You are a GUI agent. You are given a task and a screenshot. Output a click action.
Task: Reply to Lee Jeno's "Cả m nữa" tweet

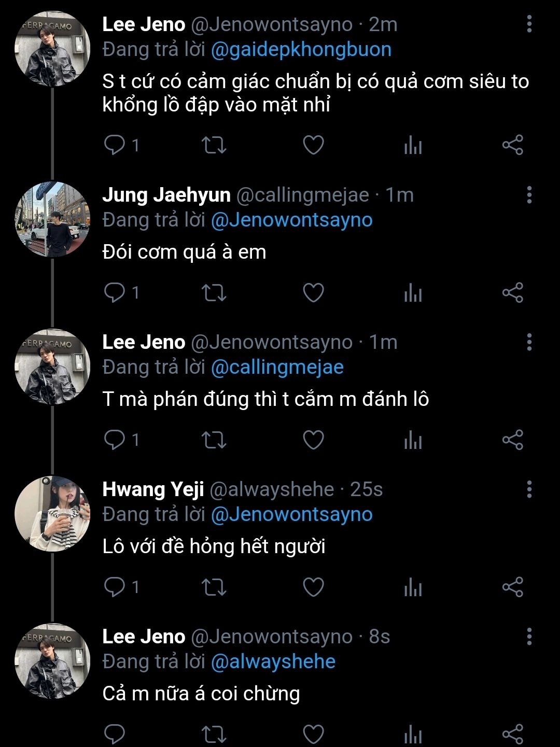(114, 734)
